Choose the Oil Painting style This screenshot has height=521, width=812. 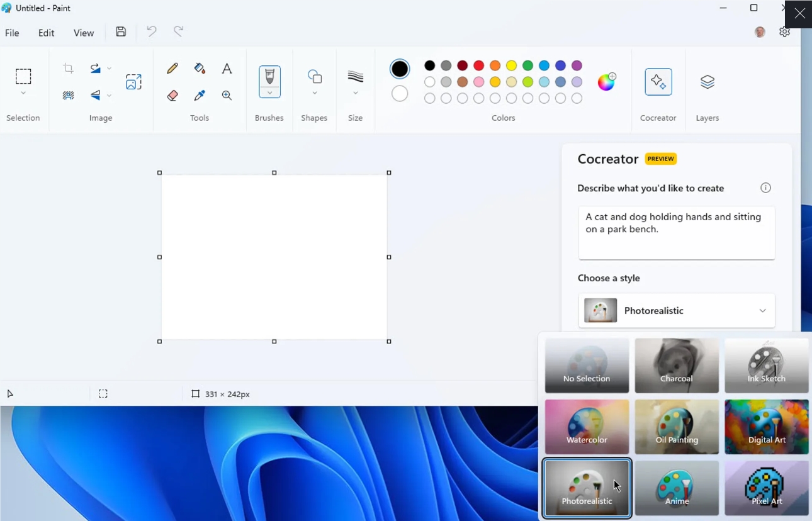(677, 427)
